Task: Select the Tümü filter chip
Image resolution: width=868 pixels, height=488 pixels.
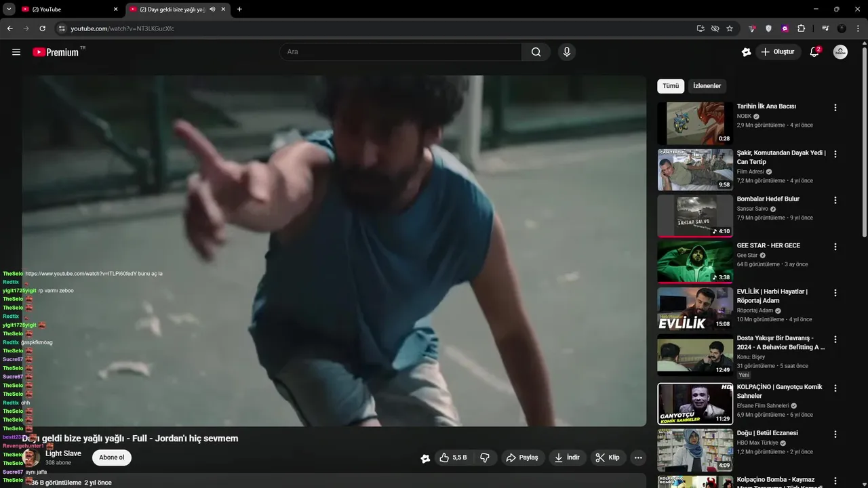Action: [x=671, y=86]
